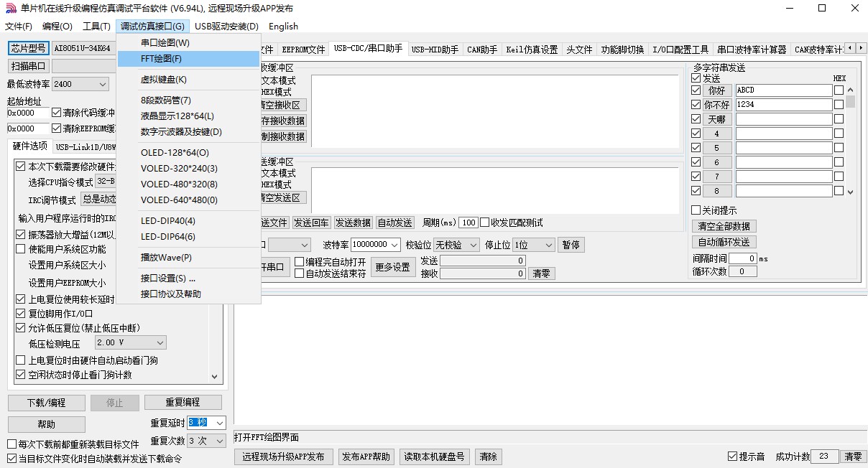Switch to 串口波特率计算器 tab

tap(752, 50)
